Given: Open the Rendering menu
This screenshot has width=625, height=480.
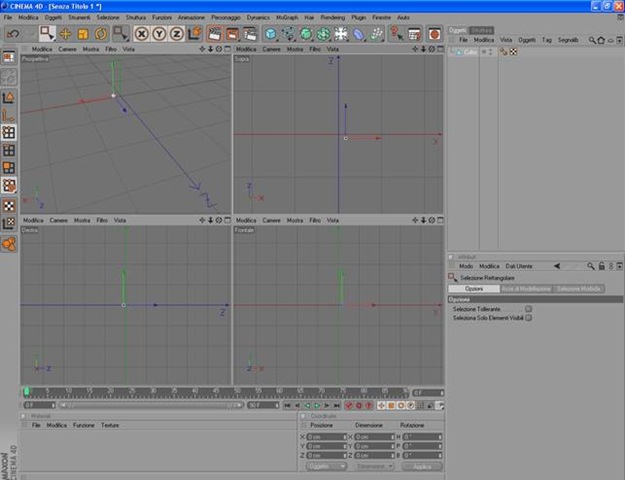Looking at the screenshot, I should pyautogui.click(x=332, y=18).
